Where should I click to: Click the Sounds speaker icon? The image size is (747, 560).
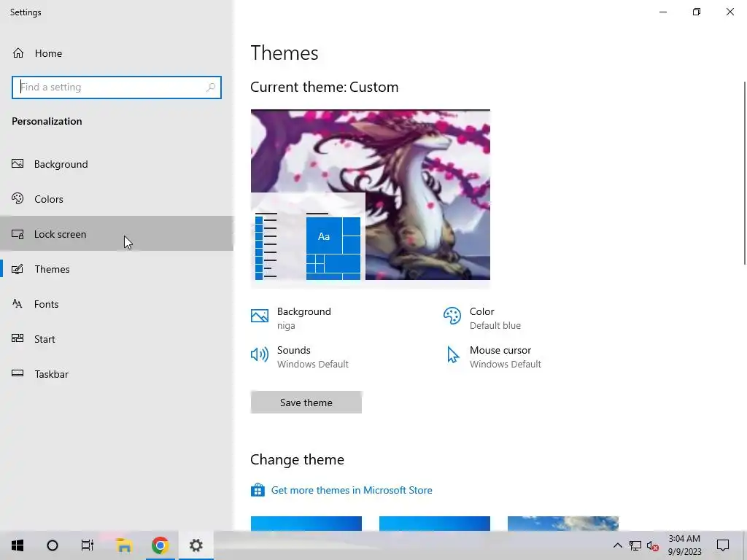pos(260,354)
